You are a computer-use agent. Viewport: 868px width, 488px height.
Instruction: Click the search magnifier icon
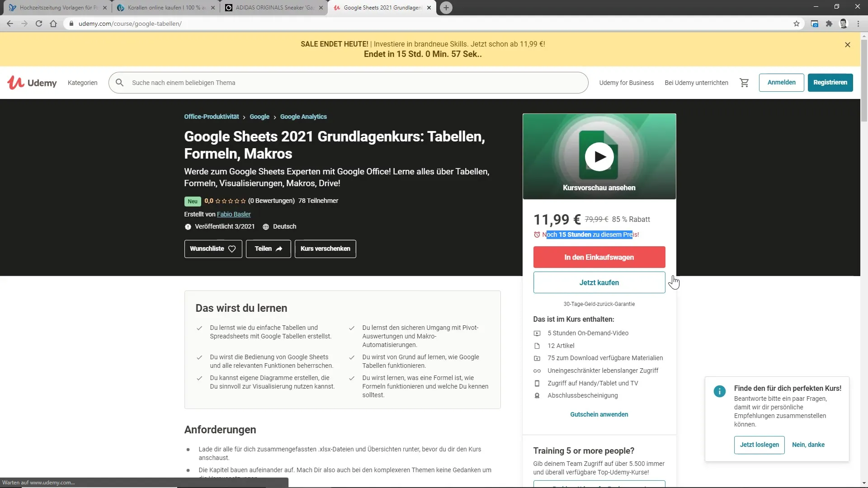119,83
